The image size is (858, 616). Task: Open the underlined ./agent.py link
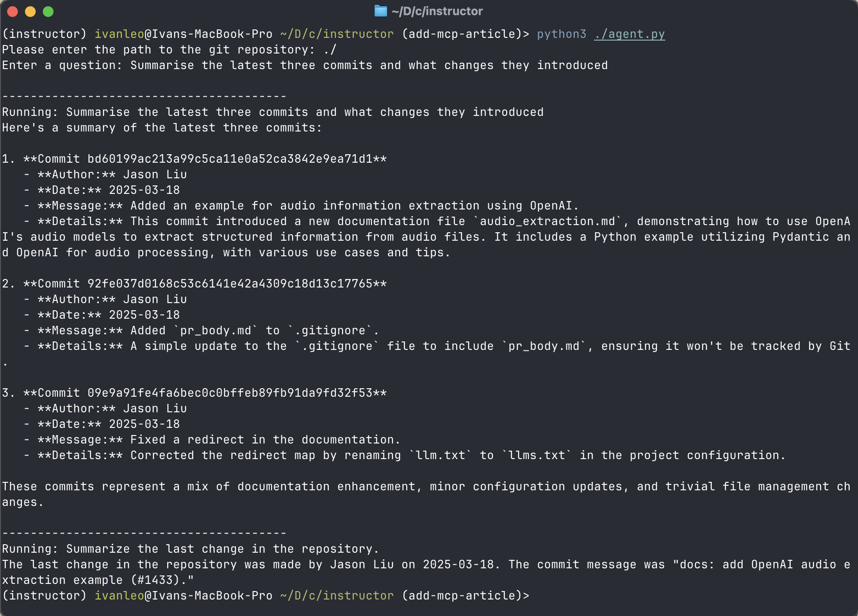tap(630, 34)
